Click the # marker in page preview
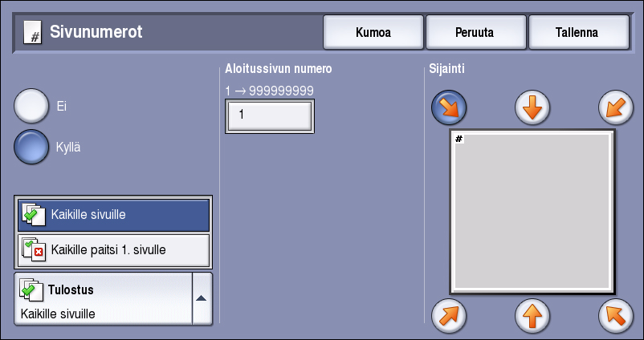 coord(459,140)
